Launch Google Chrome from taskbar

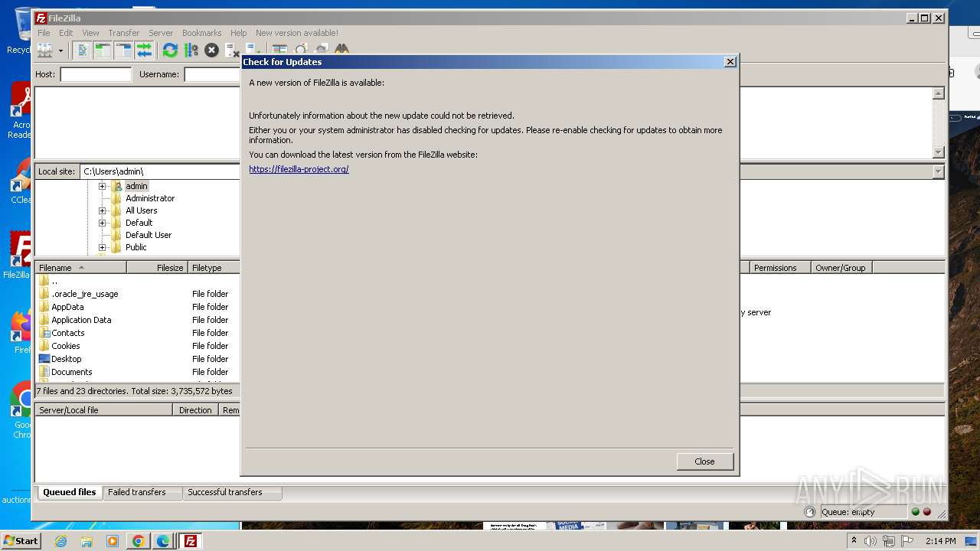click(x=138, y=541)
